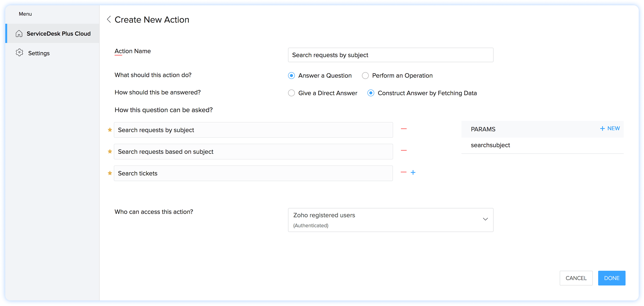
Task: Click the back arrow beside Create New Action
Action: (109, 19)
